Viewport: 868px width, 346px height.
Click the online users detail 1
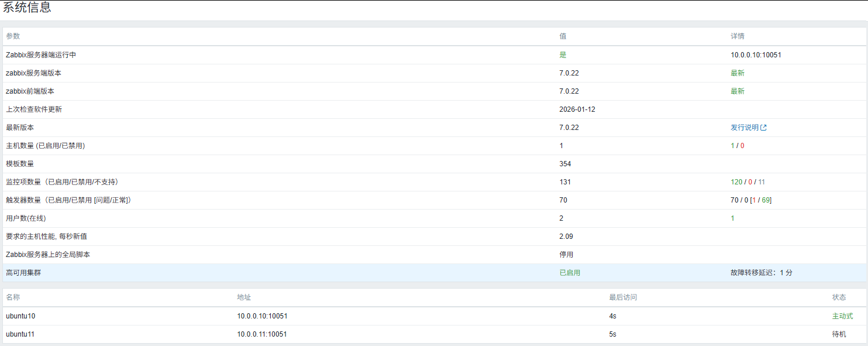pos(732,218)
